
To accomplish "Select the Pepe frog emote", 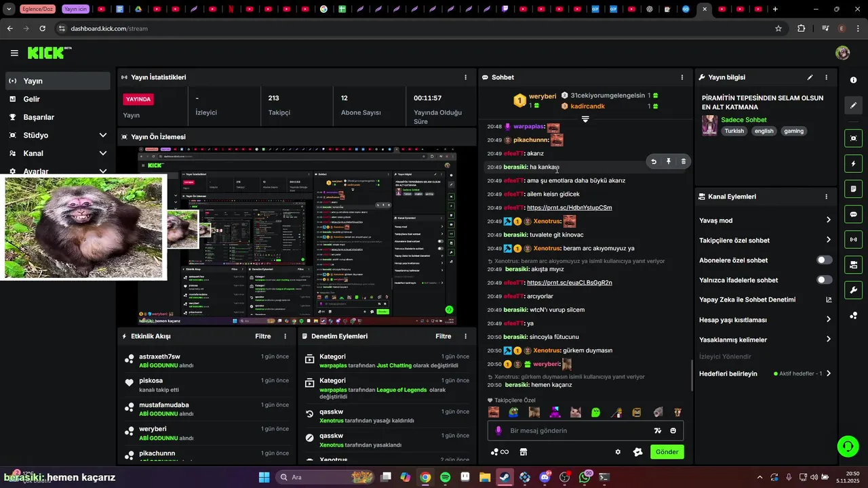I will (514, 412).
